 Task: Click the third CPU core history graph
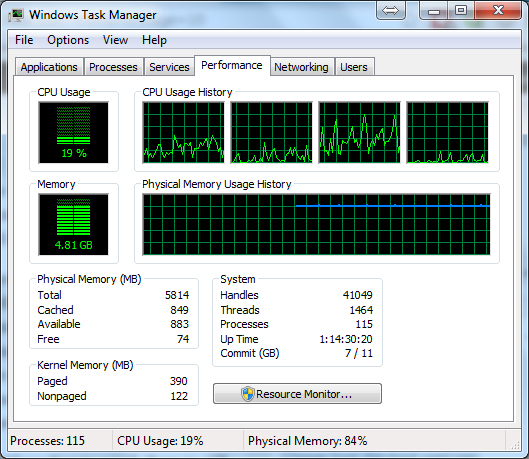tap(360, 133)
